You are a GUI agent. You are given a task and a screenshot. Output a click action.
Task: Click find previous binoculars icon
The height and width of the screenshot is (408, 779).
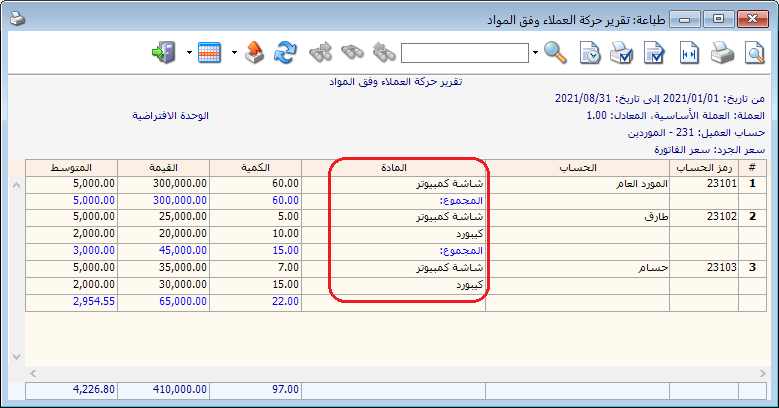pyautogui.click(x=385, y=53)
